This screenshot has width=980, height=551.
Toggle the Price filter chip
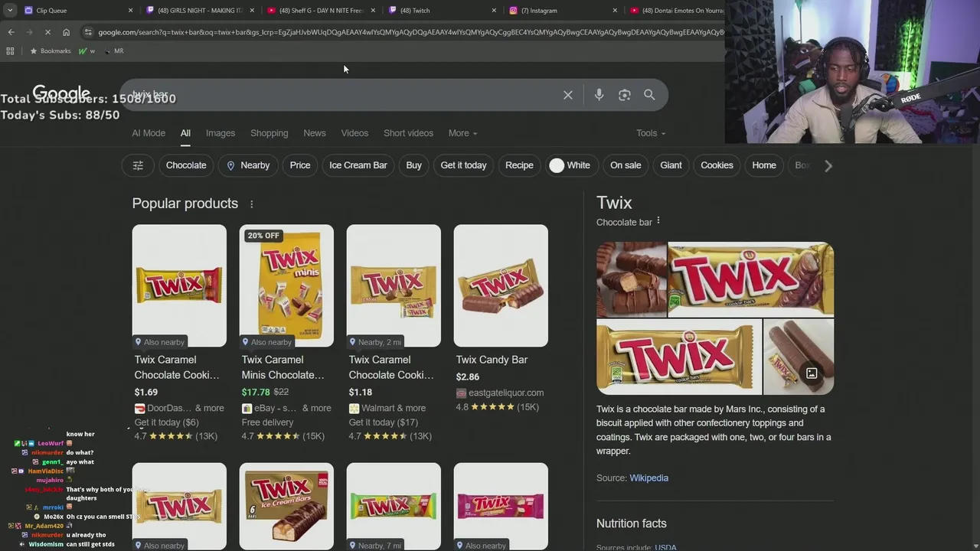(x=300, y=165)
